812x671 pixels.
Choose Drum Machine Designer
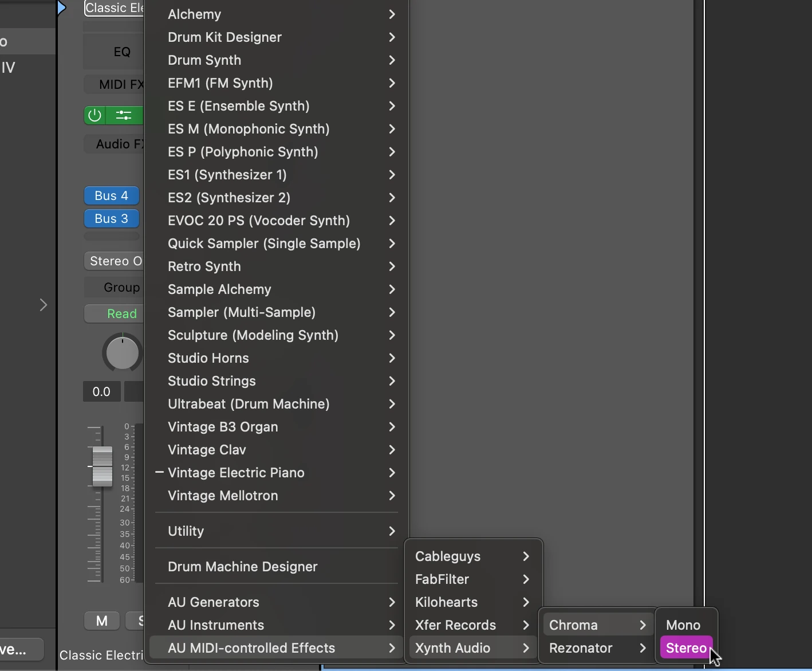point(277,567)
